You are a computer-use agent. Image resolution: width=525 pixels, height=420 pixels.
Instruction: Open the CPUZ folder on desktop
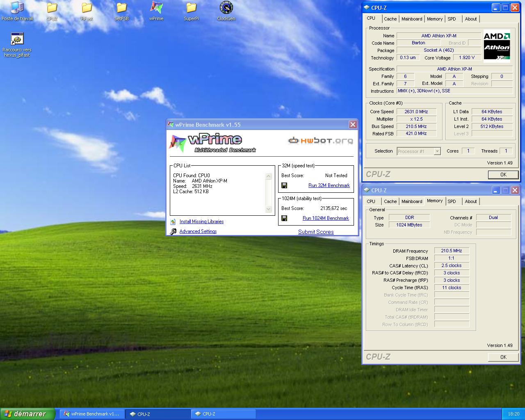(x=52, y=11)
